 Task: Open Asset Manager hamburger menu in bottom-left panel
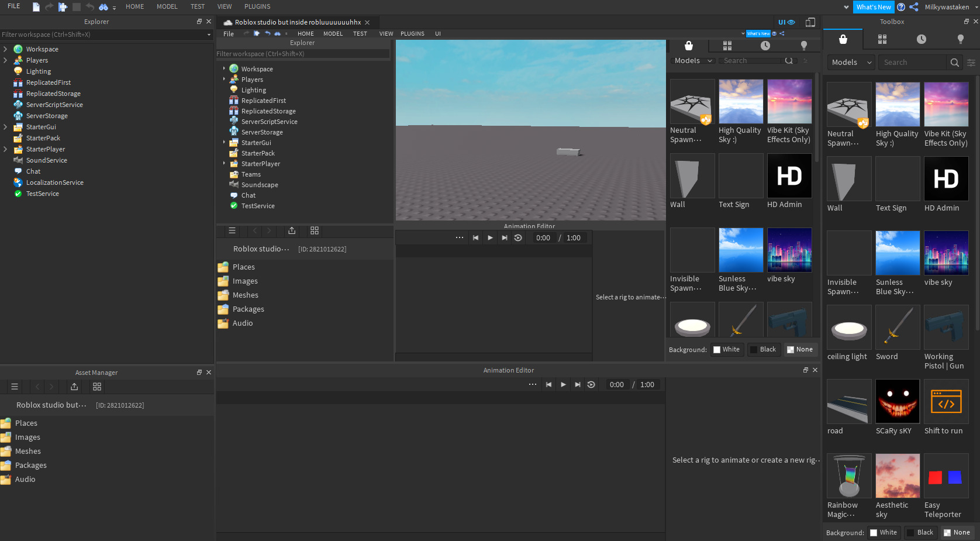[x=15, y=387]
